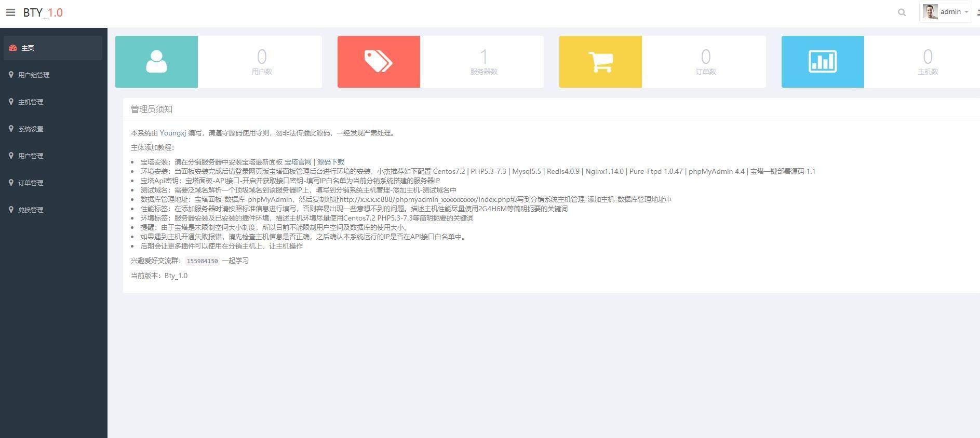Click the 提醒 bullet line

coord(276,227)
